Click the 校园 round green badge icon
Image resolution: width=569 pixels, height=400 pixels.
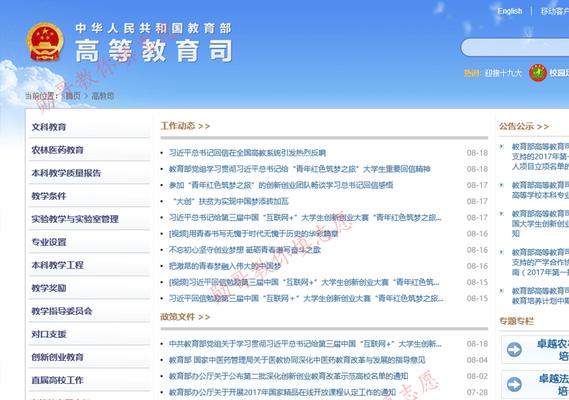tap(538, 73)
